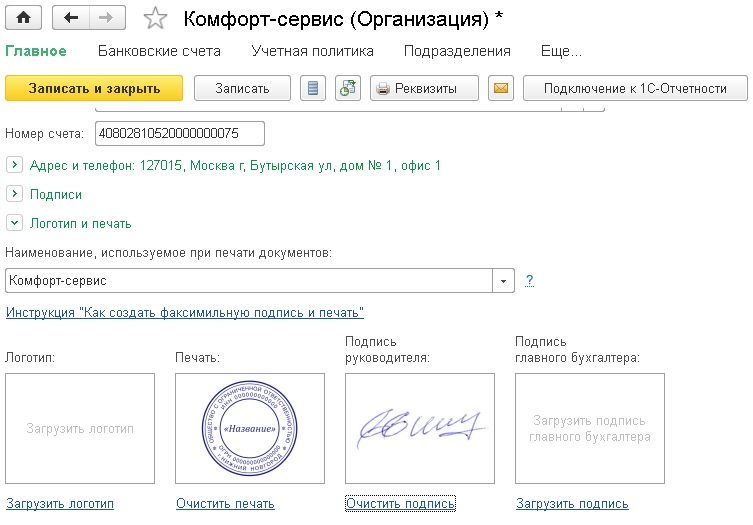The width and height of the screenshot is (753, 525).
Task: Open the facsimile signature instruction link
Action: tap(185, 313)
